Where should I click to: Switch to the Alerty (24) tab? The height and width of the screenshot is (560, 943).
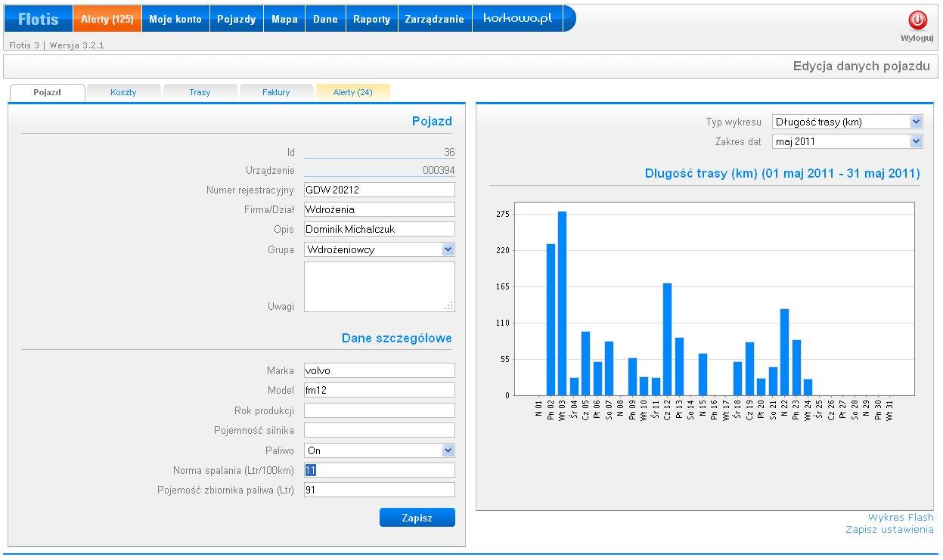pyautogui.click(x=353, y=92)
